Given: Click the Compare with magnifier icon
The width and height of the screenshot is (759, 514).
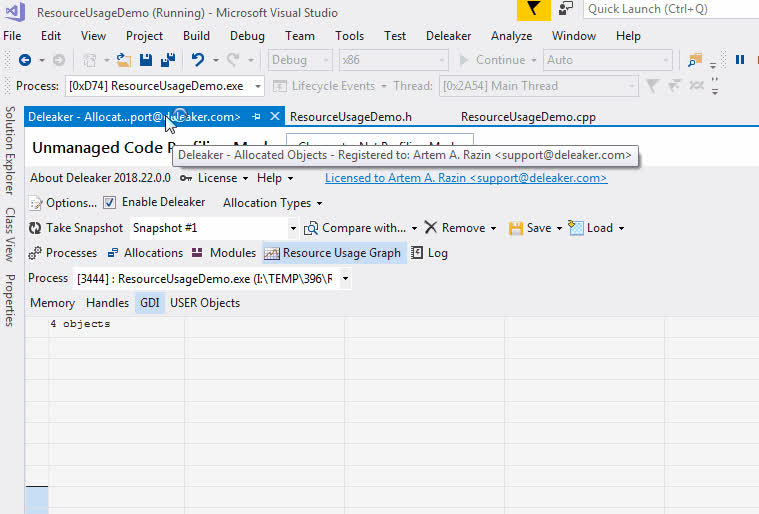Looking at the screenshot, I should 311,228.
